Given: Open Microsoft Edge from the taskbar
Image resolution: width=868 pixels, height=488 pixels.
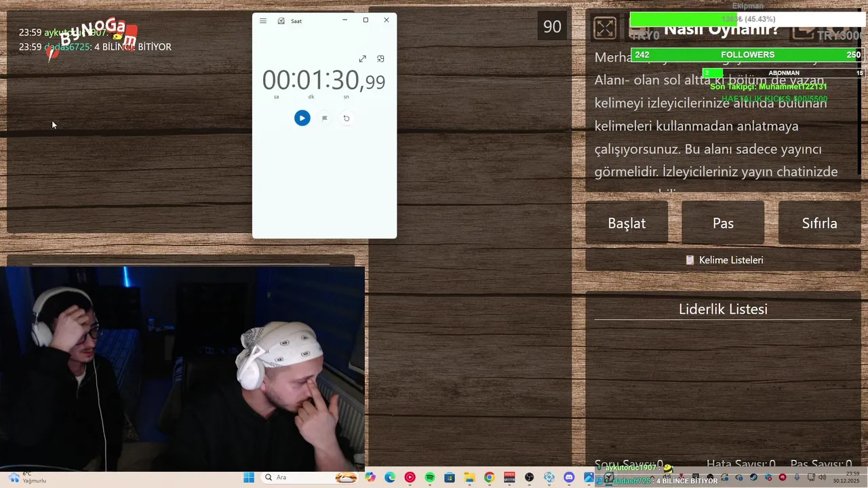Looking at the screenshot, I should (390, 478).
